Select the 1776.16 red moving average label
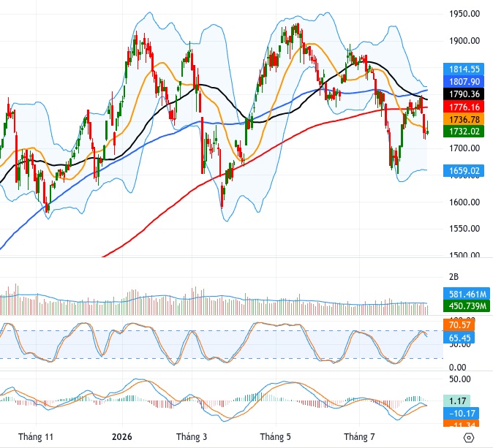The height and width of the screenshot is (448, 493). click(x=464, y=107)
